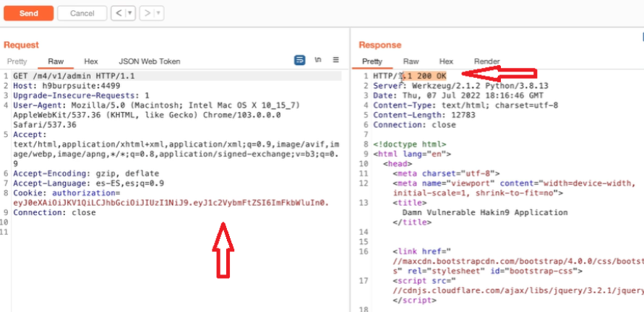This screenshot has width=644, height=312.
Task: Click the Date: Thu, 07 Jul 2022 header
Action: (458, 95)
